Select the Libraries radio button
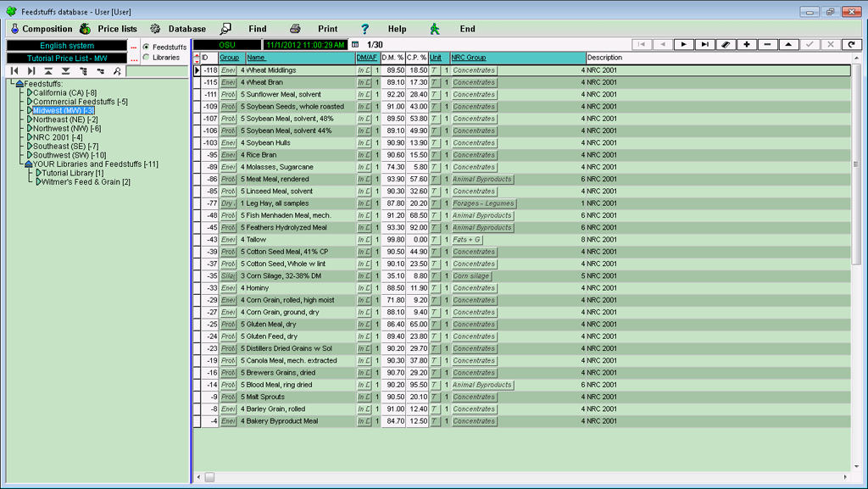 147,58
